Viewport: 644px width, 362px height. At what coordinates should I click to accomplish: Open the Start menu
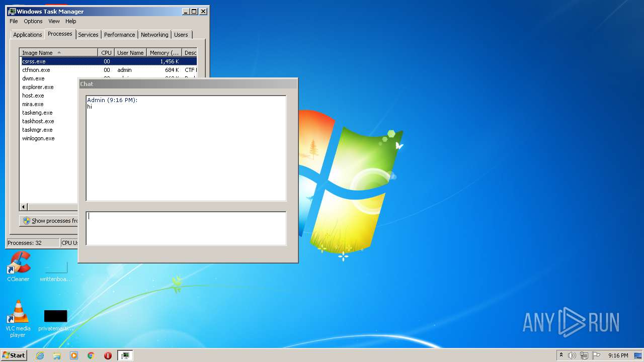point(14,355)
